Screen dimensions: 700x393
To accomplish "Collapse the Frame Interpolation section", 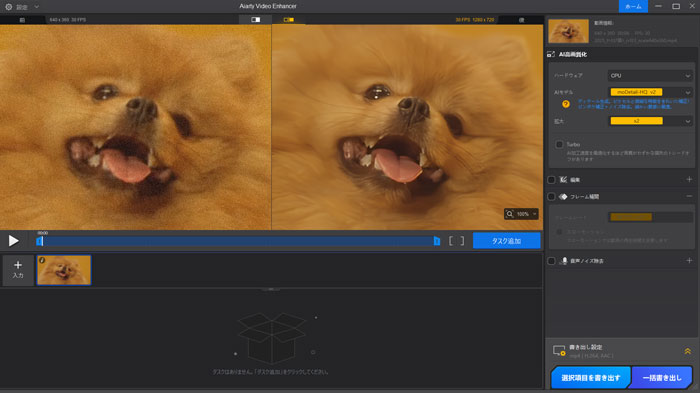I will click(x=689, y=196).
